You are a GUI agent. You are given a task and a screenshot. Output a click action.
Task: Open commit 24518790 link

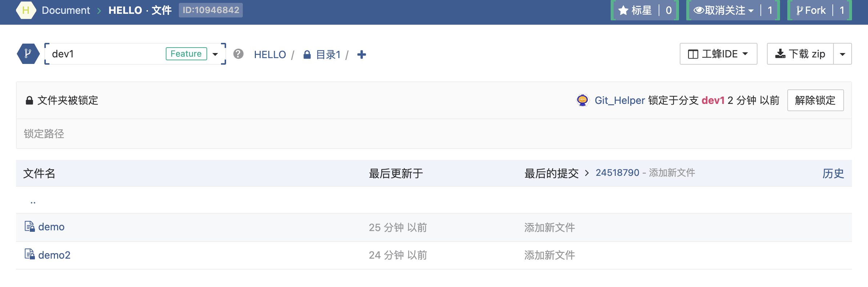click(617, 173)
